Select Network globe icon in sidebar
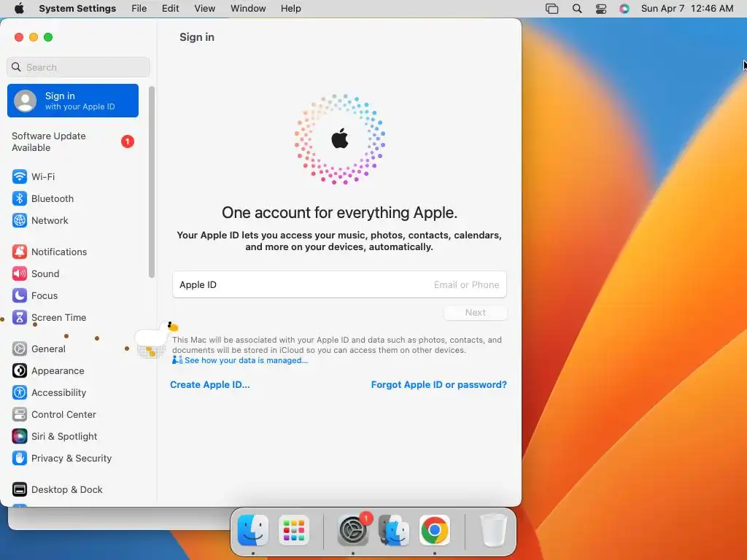747x560 pixels. tap(20, 220)
